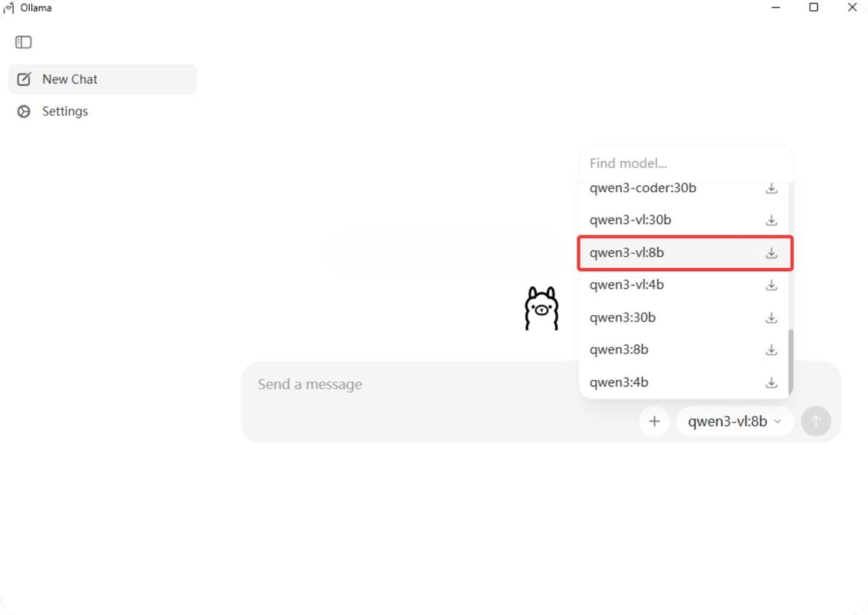This screenshot has height=615, width=868.
Task: Download the qwen3:8b model icon
Action: pos(771,349)
